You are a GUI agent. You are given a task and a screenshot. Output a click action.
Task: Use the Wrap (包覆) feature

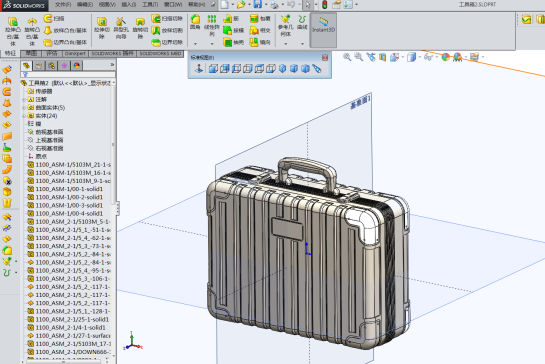(x=260, y=18)
